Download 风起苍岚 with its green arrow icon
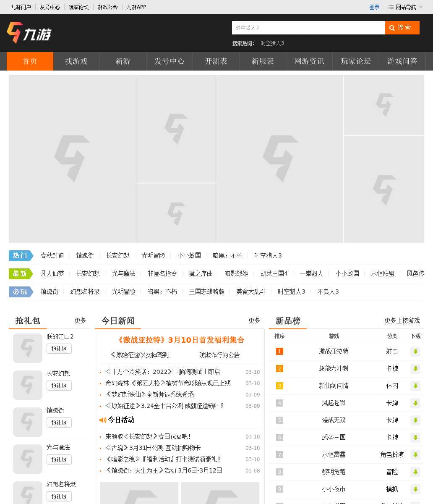This screenshot has width=433, height=504. click(415, 403)
